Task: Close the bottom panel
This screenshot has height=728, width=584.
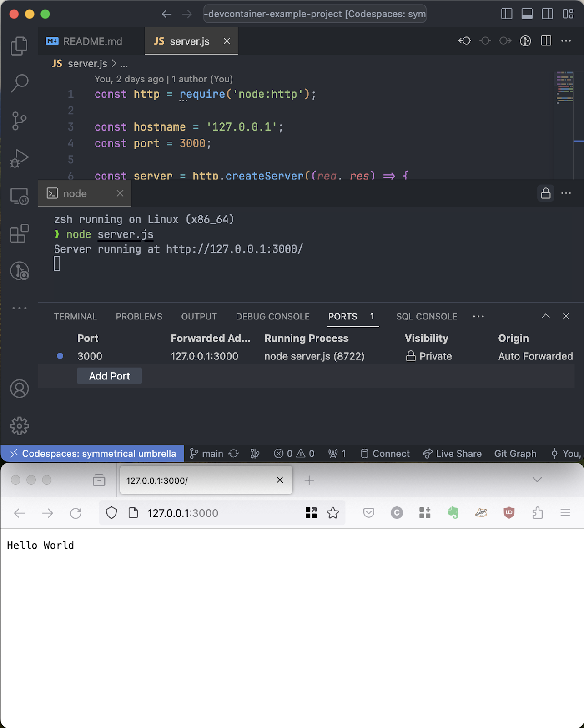Action: [x=566, y=316]
